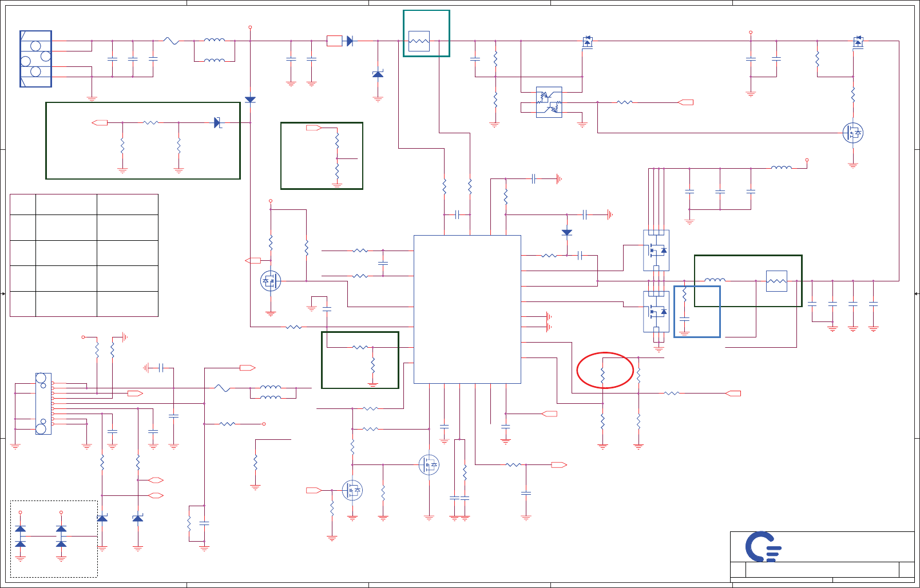This screenshot has height=588, width=920.
Task: Select the capacitor inside the blue box
Action: click(684, 319)
